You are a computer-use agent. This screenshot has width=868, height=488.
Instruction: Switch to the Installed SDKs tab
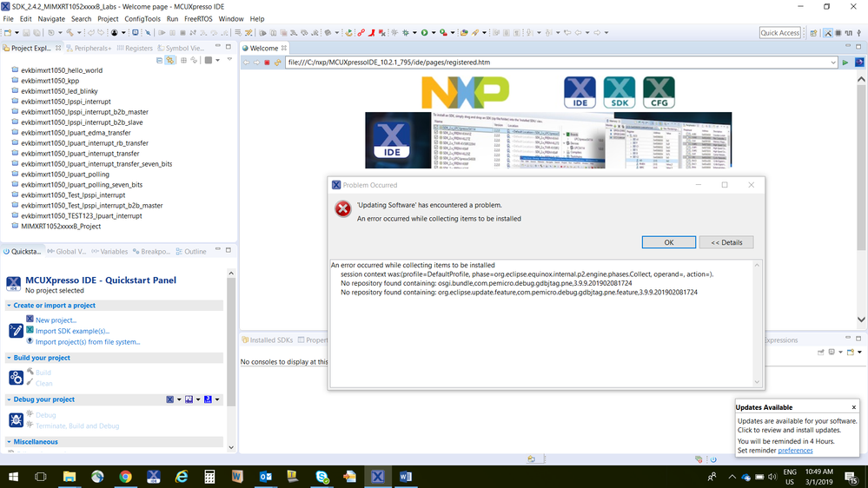267,340
